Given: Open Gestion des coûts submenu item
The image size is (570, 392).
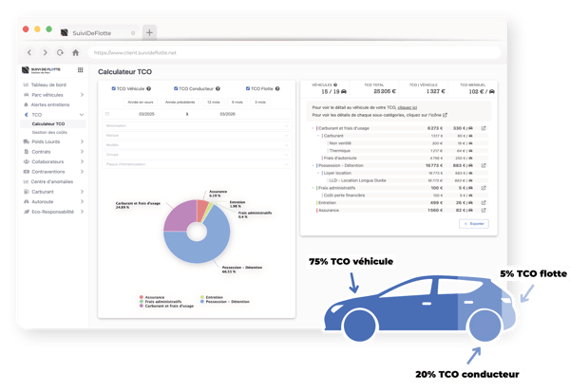Looking at the screenshot, I should pos(49,132).
